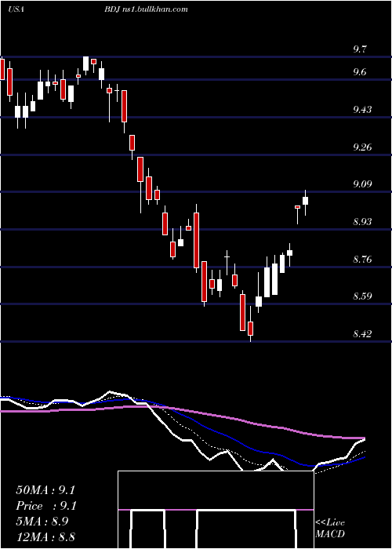Click the last white candlestick near 9.09
Screen dimensions: 392x549
point(305,201)
